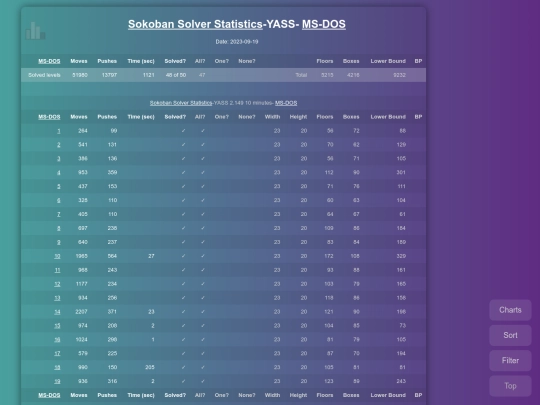Open the small Sokoban Solver Statistics link above the level table
This screenshot has width=540, height=405.
(x=181, y=103)
